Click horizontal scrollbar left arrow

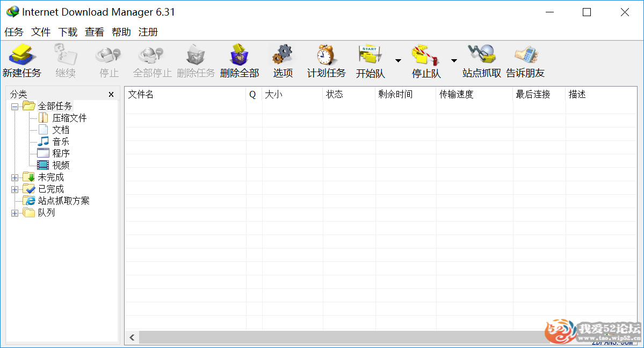coord(132,338)
